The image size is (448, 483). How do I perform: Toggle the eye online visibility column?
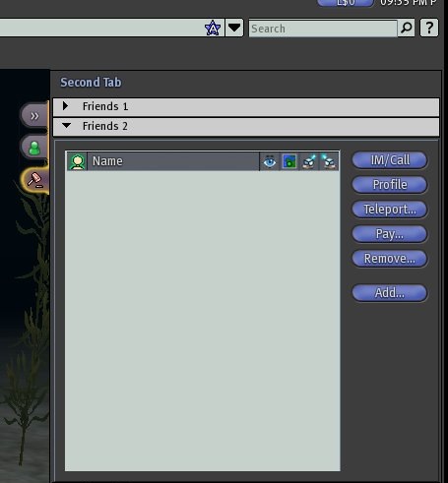[270, 161]
